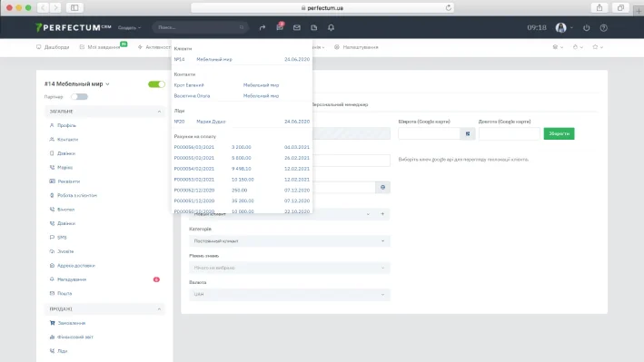Viewport: 644px width, 362px height.
Task: Open the Дашборди menu tab
Action: coord(53,47)
